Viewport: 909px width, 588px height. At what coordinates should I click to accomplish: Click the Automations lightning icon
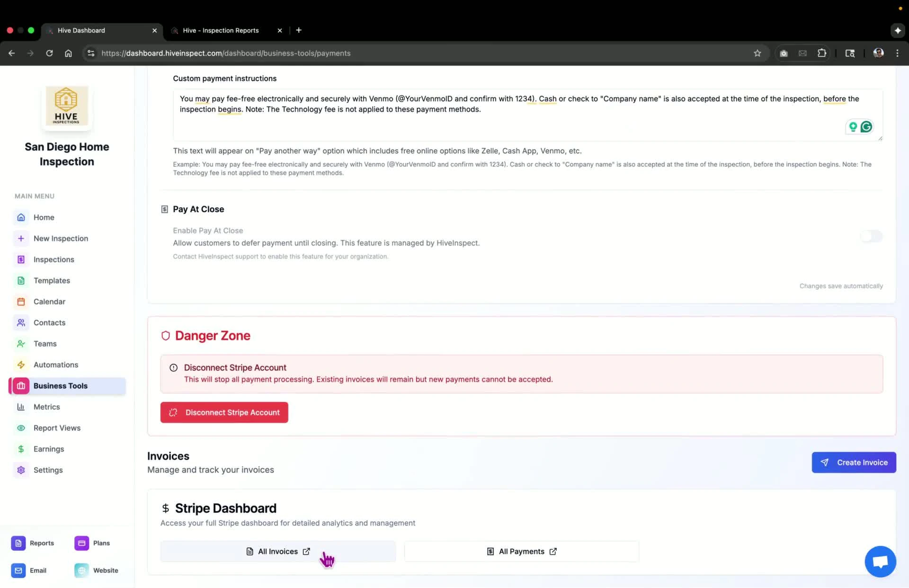pos(21,365)
